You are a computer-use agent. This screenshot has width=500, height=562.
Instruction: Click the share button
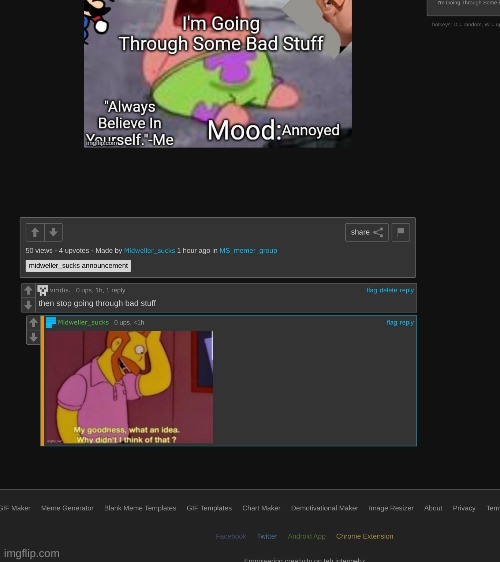367,232
